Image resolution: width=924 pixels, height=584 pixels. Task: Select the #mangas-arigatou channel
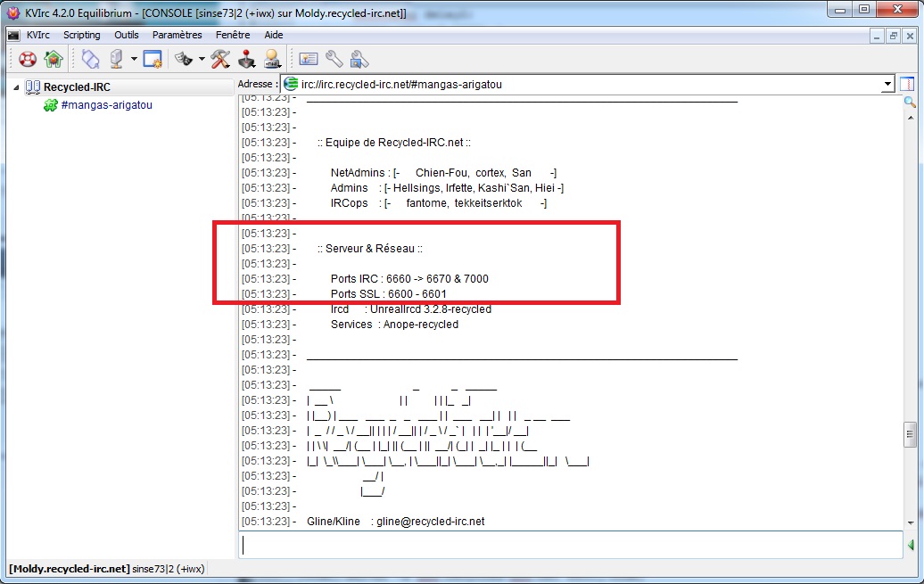106,105
